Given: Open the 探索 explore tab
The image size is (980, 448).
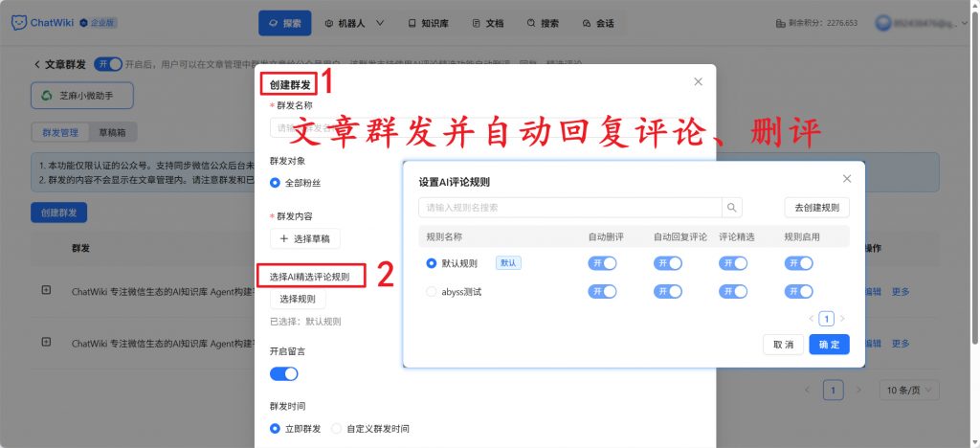Looking at the screenshot, I should coord(285,23).
